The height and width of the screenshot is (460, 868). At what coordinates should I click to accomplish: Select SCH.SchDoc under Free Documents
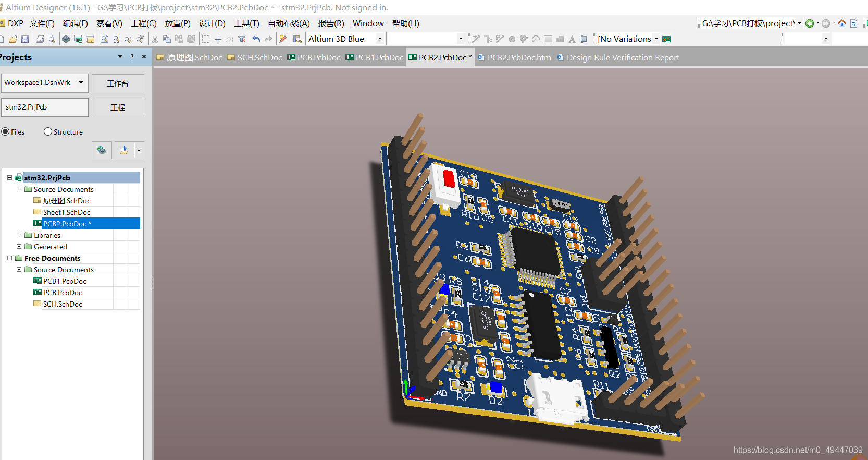click(63, 304)
